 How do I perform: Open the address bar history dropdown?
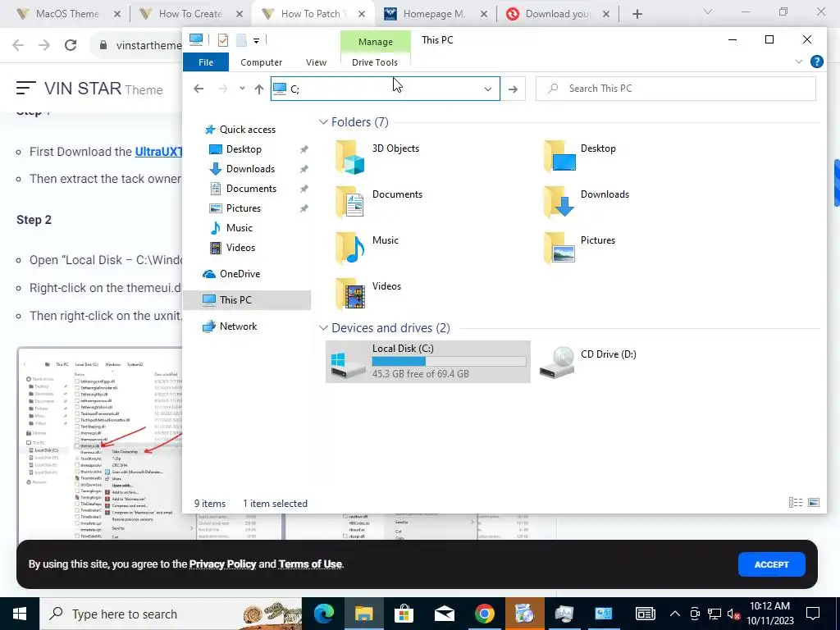[x=487, y=89]
